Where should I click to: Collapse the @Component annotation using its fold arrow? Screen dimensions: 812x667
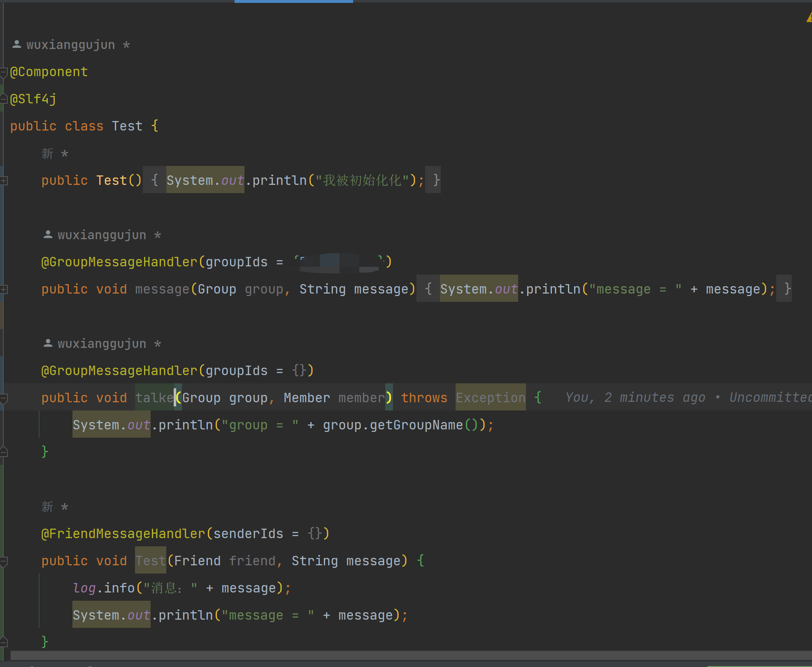3,72
